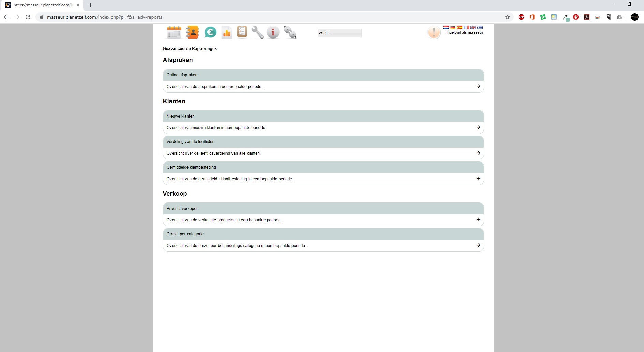Open the gemiddelde klantbesteding overview row
This screenshot has height=352, width=644.
[323, 179]
